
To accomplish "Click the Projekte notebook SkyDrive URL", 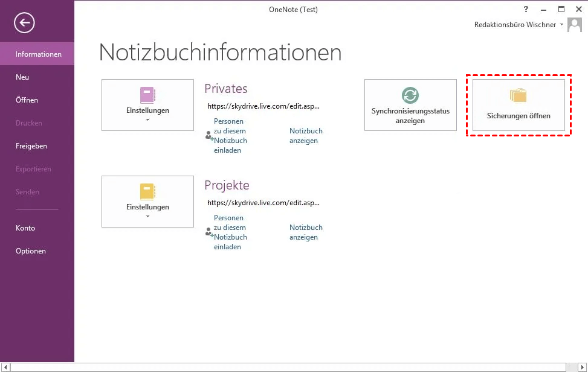I will pos(263,203).
